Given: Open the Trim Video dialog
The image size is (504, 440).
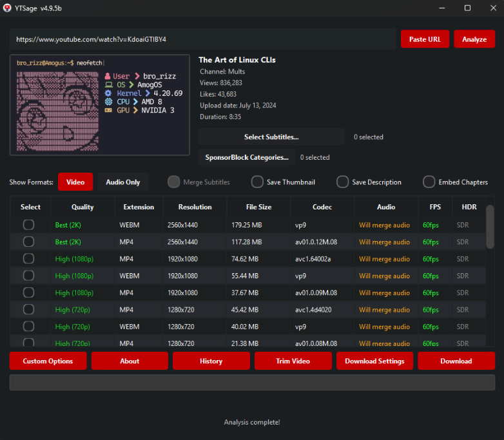Looking at the screenshot, I should tap(293, 361).
